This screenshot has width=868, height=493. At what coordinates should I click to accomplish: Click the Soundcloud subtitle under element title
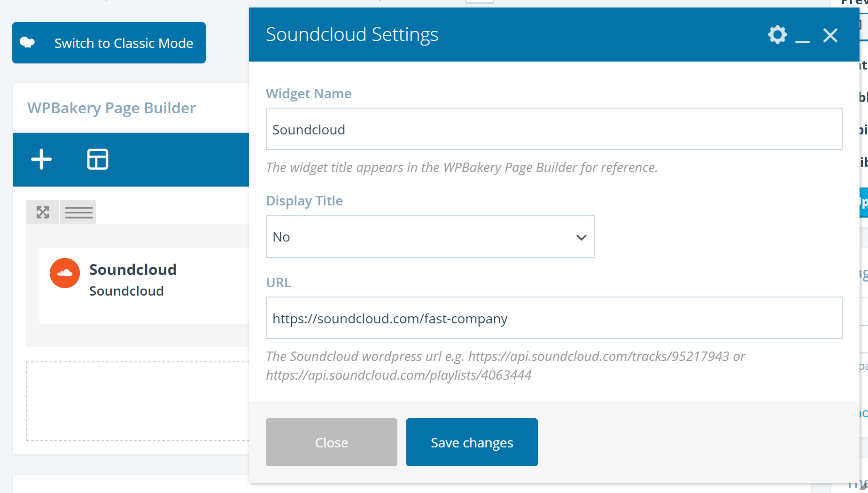[126, 291]
